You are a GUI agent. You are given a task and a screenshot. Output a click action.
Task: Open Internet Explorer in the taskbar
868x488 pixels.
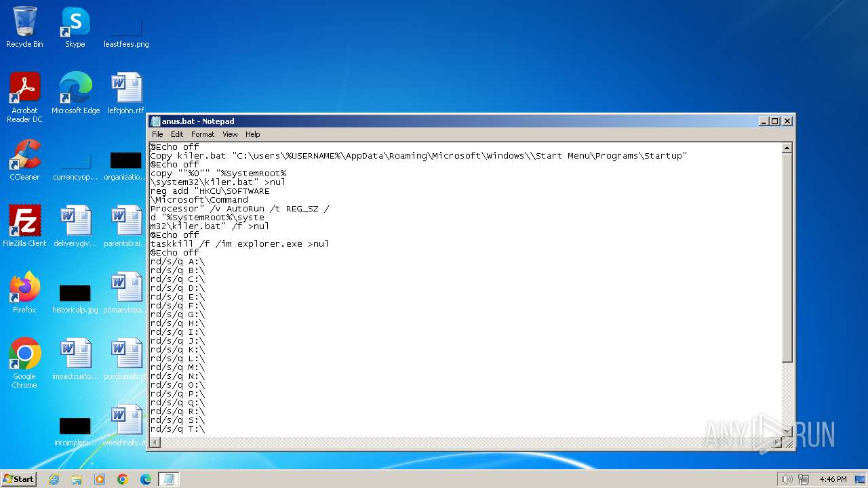pyautogui.click(x=54, y=479)
